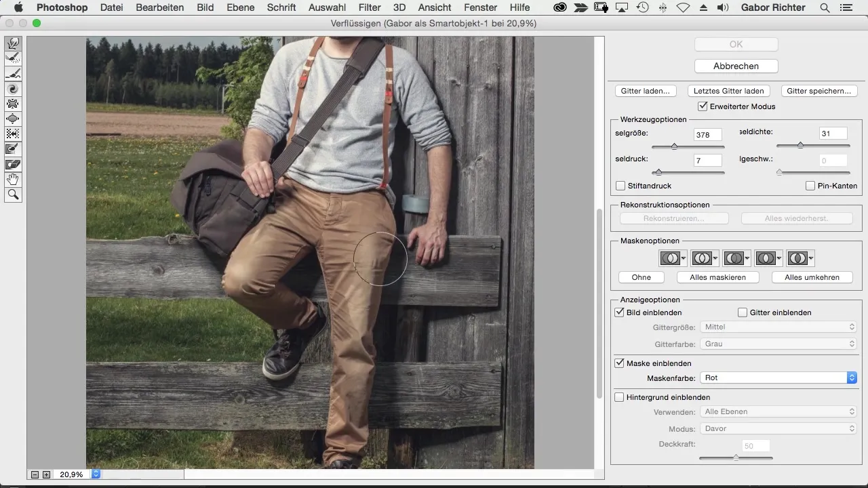This screenshot has height=488, width=868.
Task: Open Wi-Fi menu bar icon
Action: pyautogui.click(x=683, y=7)
